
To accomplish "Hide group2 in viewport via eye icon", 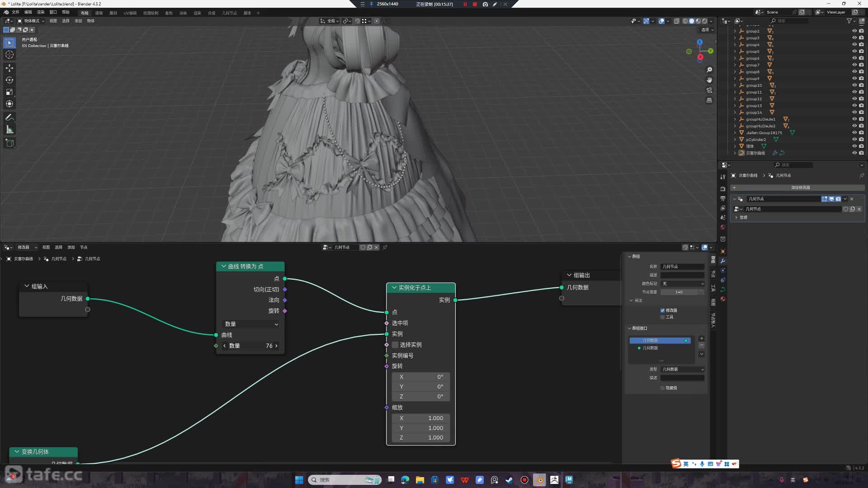I will 854,31.
